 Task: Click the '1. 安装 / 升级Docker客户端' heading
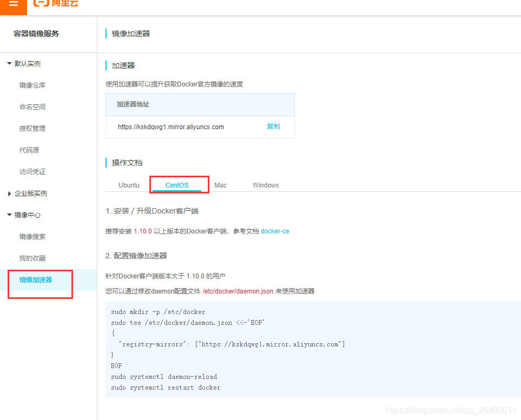tap(152, 211)
